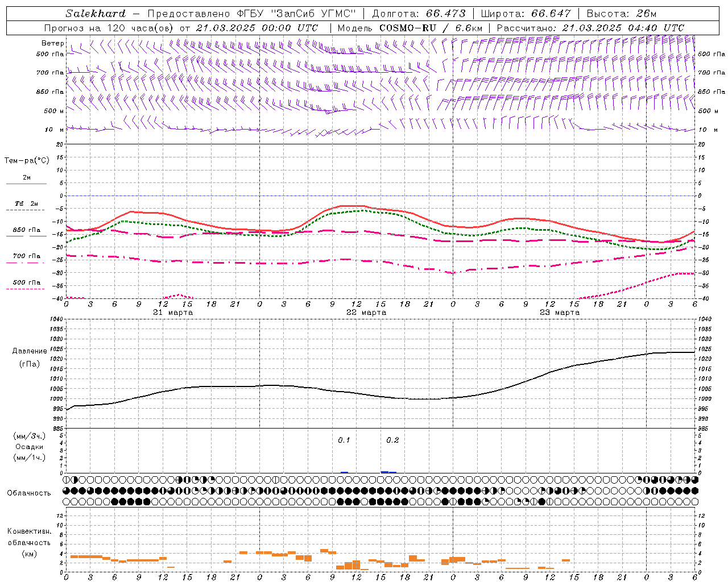
Task: Click the "Давление" pressure panel label
Action: tap(30, 351)
